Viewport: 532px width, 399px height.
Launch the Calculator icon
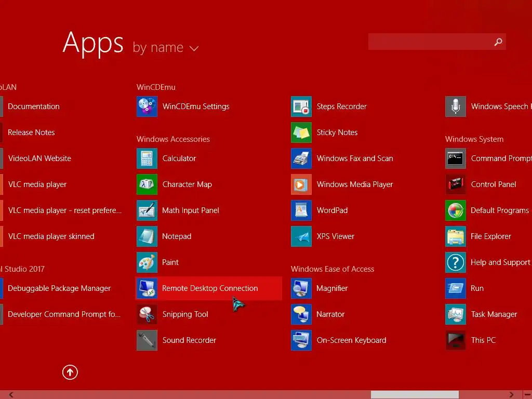[x=147, y=158]
